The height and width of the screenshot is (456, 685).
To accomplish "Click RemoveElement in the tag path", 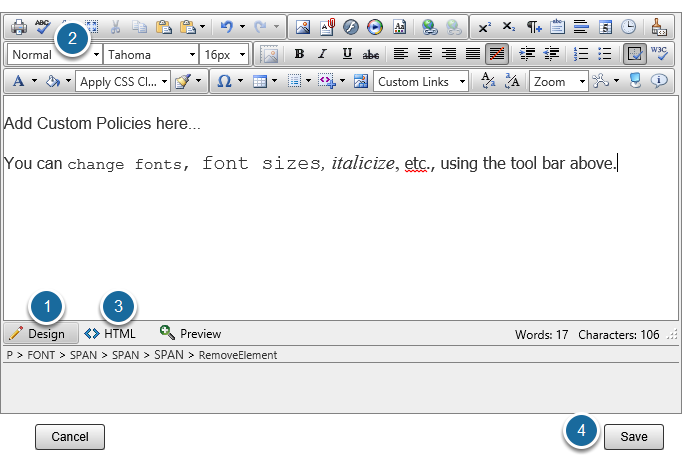I will [x=238, y=355].
